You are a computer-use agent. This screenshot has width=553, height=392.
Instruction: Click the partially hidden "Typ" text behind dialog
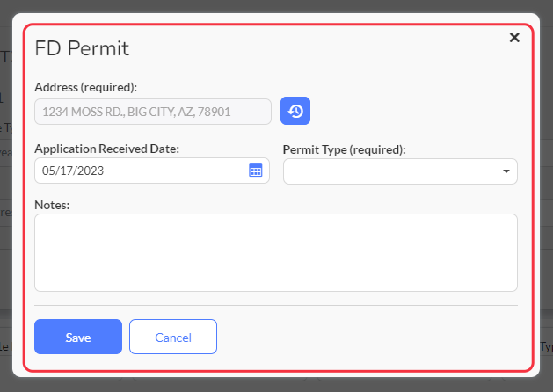click(x=547, y=347)
